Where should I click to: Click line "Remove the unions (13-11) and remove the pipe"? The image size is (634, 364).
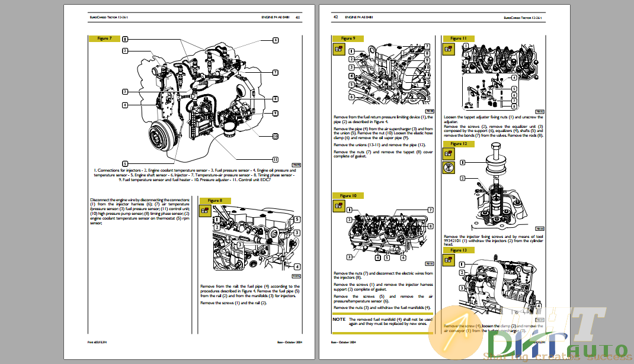379,144
